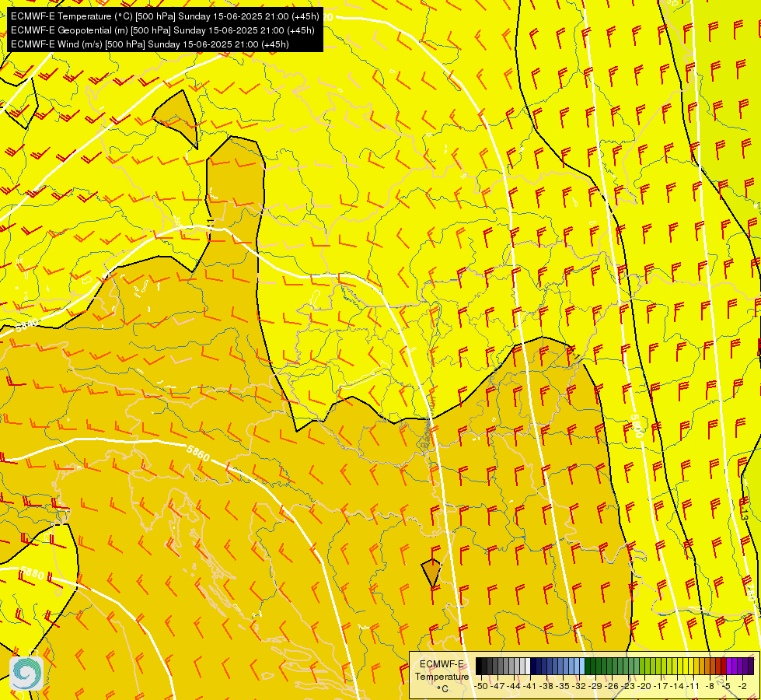761x700 pixels.
Task: Click the -32 legend value
Action: click(x=579, y=686)
